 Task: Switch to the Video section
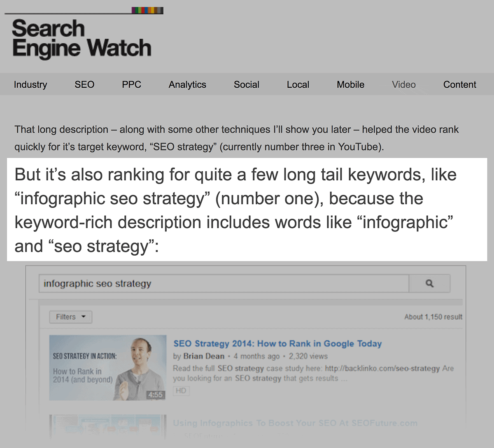(x=404, y=84)
